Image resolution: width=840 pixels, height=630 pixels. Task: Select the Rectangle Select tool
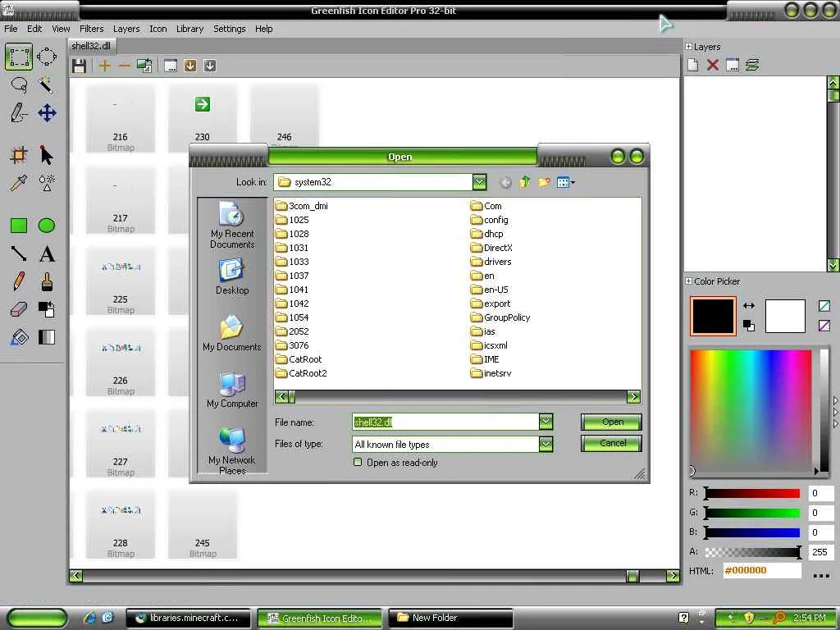coord(19,57)
